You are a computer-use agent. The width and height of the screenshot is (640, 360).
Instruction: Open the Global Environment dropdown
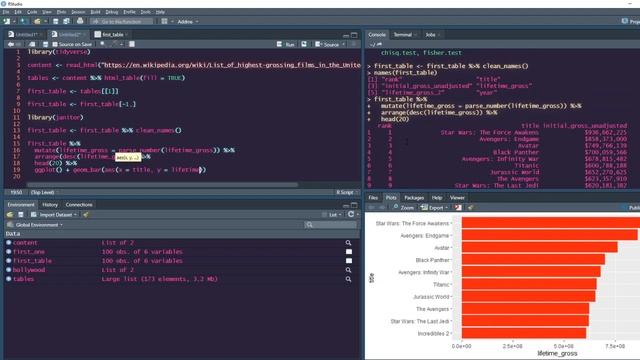(36, 225)
